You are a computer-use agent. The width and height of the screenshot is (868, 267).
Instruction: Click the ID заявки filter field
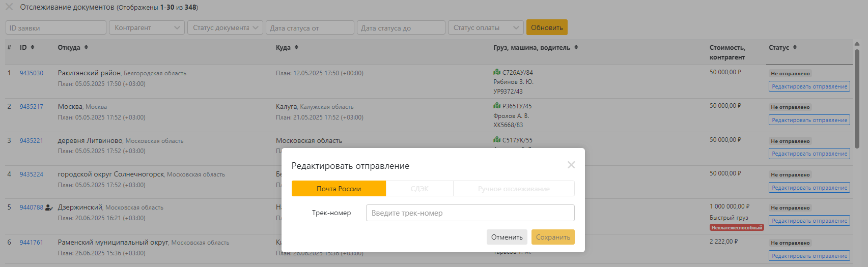pos(56,27)
